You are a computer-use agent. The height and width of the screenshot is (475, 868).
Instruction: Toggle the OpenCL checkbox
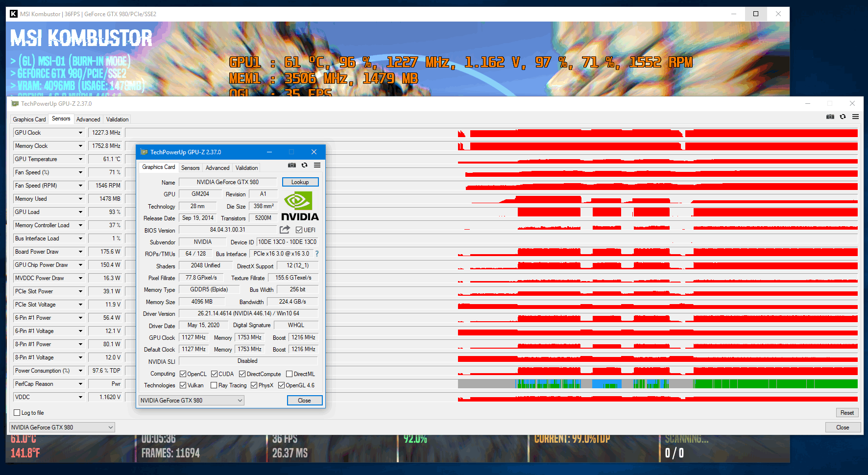coord(183,374)
